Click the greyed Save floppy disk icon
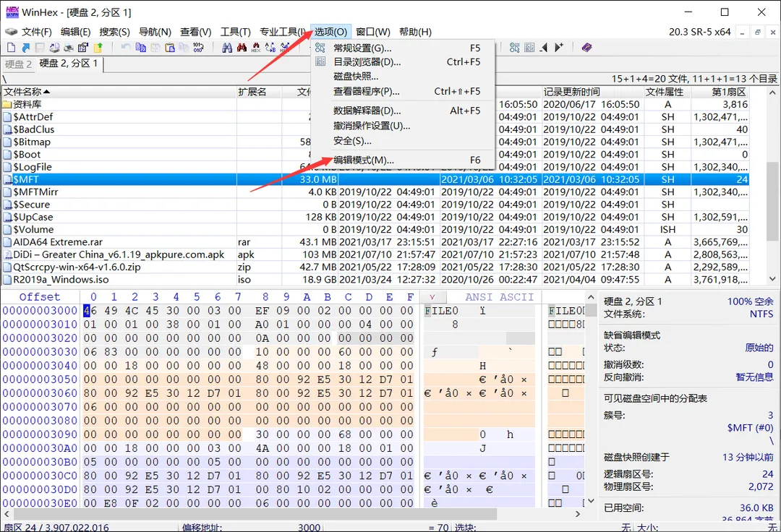Screen dimensions: 781x532 [40, 48]
